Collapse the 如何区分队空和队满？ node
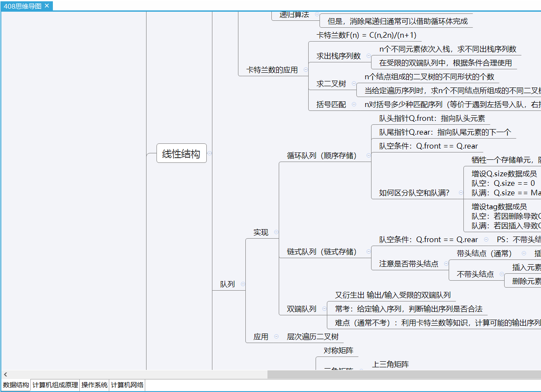 [460, 193]
